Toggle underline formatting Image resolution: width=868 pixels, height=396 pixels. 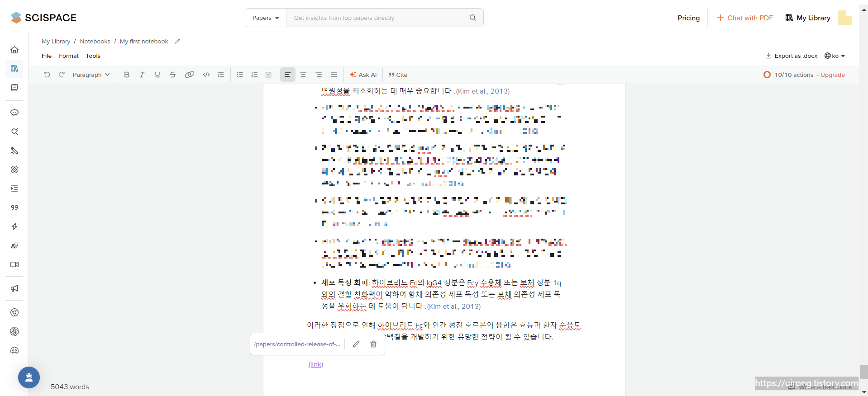click(157, 75)
